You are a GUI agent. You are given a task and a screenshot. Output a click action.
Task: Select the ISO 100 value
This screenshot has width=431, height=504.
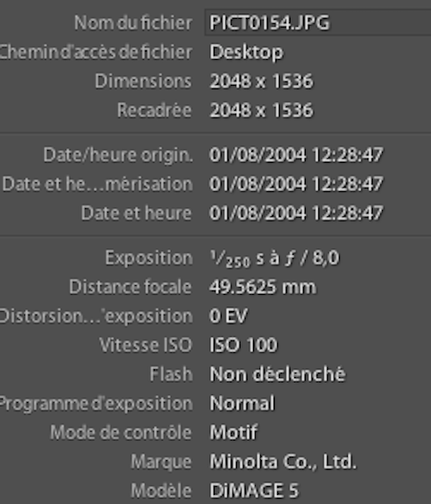(243, 345)
